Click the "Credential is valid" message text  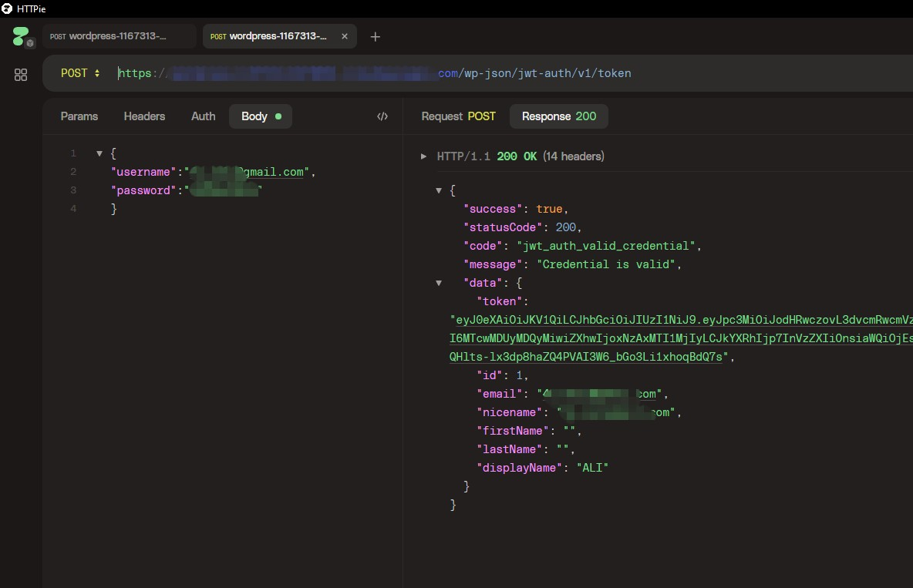tap(605, 264)
